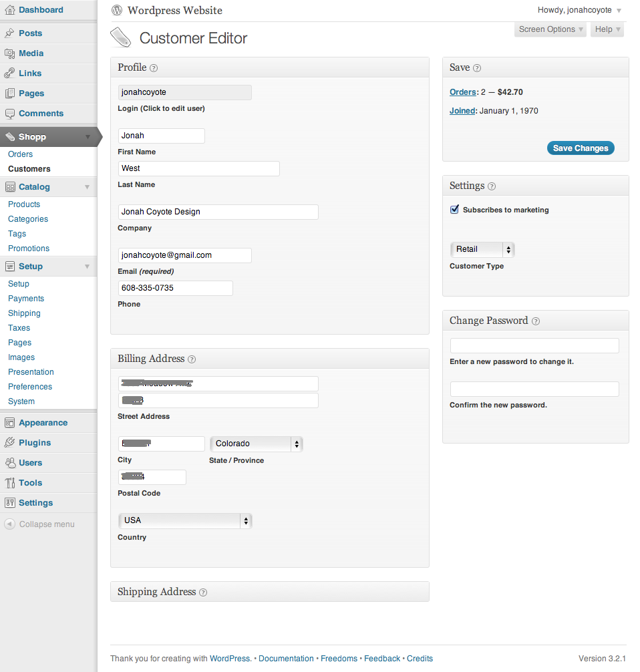The image size is (640, 672).
Task: Open the Customers submenu item
Action: pos(29,169)
